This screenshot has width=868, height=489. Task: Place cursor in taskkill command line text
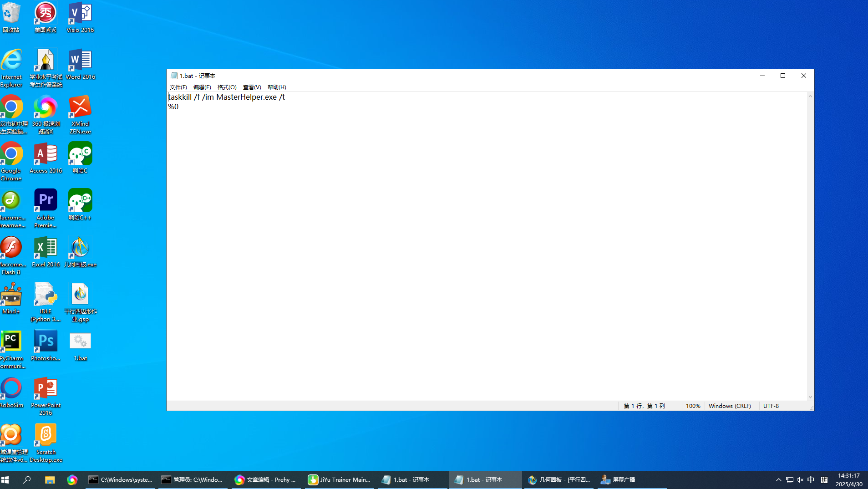coord(226,97)
